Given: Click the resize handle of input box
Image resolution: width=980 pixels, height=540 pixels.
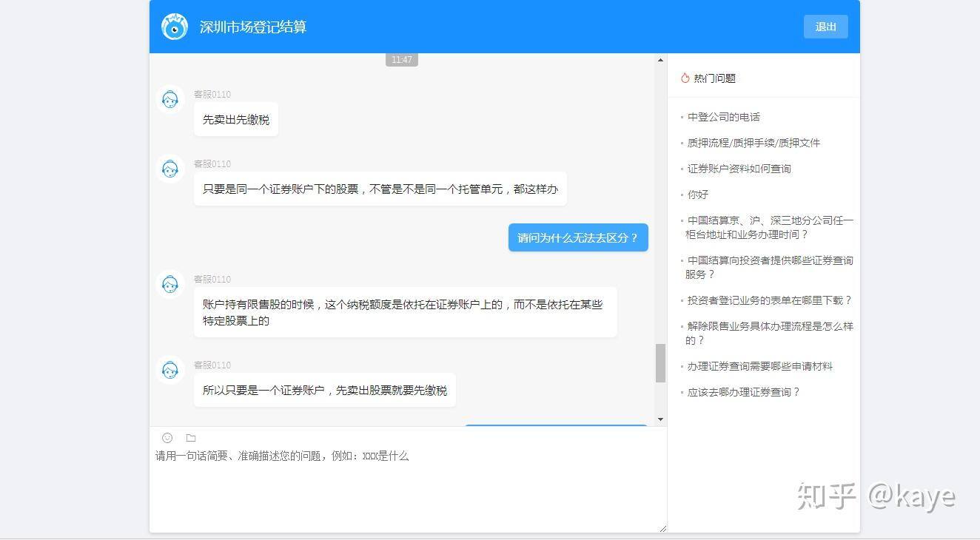Looking at the screenshot, I should coord(662,528).
